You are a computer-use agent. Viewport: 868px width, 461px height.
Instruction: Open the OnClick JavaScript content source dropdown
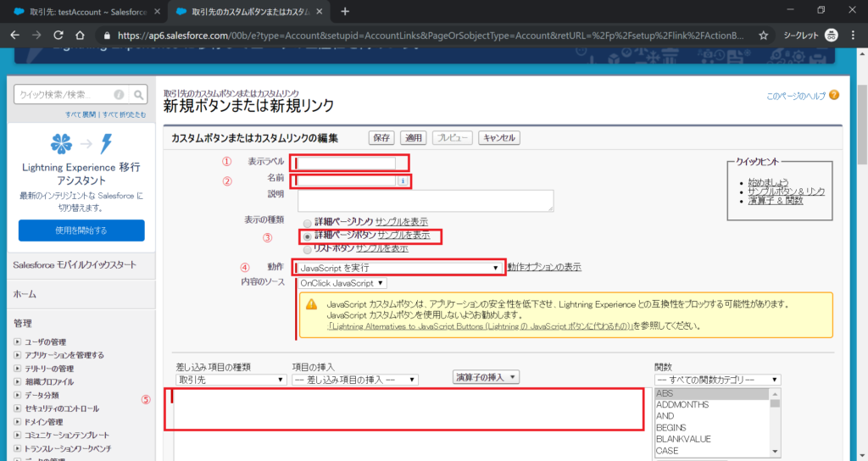342,282
